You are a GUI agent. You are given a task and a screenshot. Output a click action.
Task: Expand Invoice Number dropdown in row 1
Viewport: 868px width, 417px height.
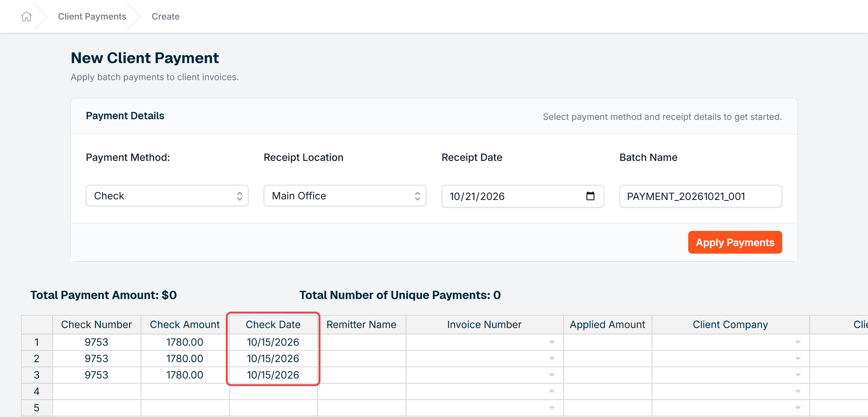point(552,342)
